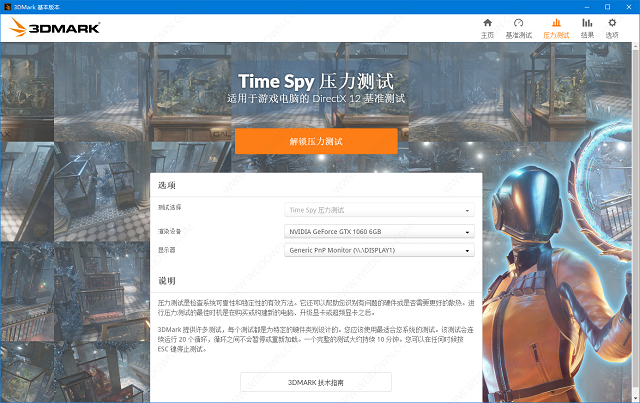Screen dimensions: 640x403
Task: Open the NVIDIA GeForce GTX 1060 6GB dropdown
Action: pyautogui.click(x=379, y=231)
